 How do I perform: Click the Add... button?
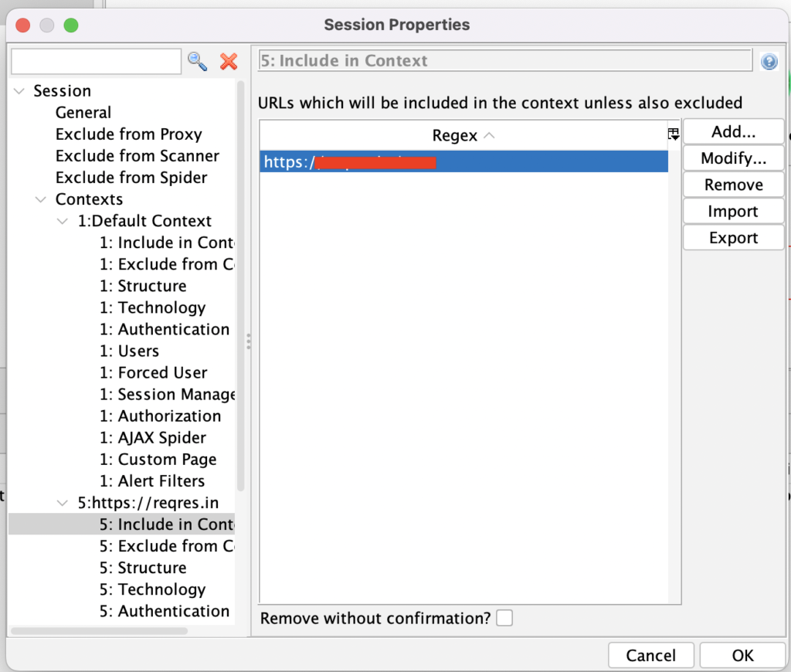pyautogui.click(x=733, y=131)
